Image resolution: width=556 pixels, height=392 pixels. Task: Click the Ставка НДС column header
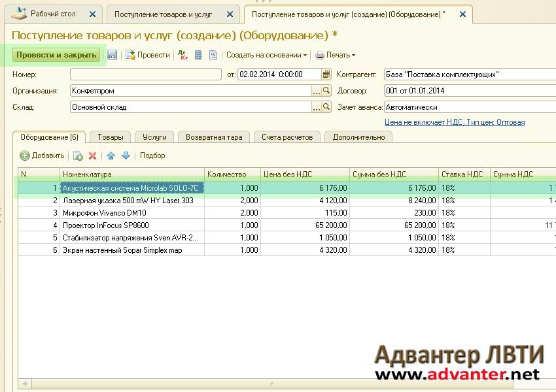point(464,174)
